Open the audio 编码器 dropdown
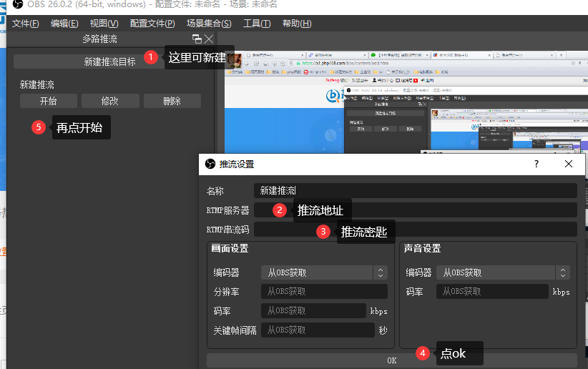This screenshot has width=588, height=369. pyautogui.click(x=503, y=272)
